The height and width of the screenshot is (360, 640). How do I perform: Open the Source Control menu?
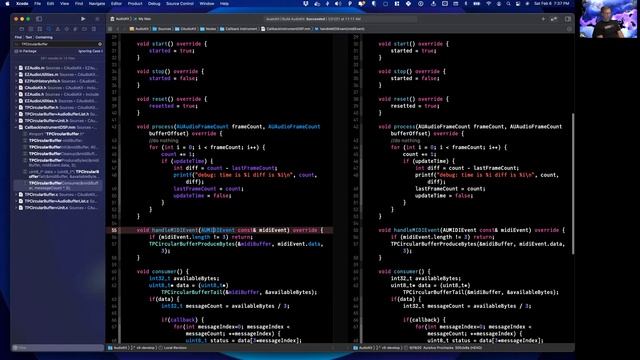coord(180,4)
